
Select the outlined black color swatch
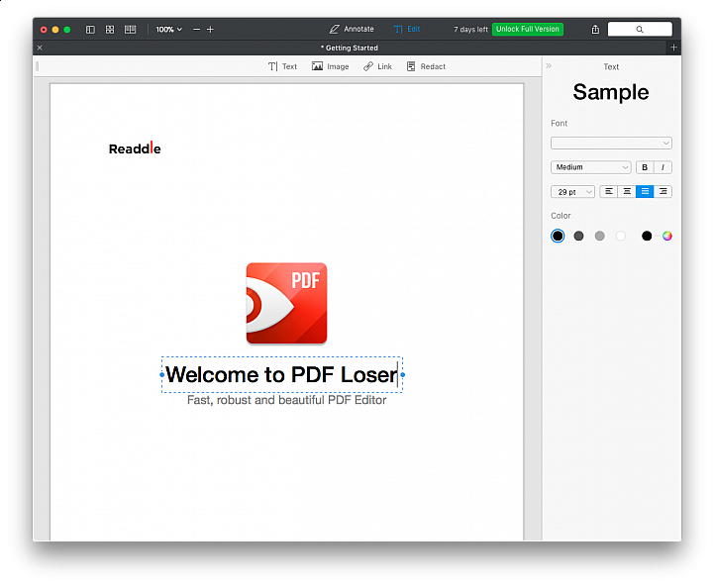click(x=558, y=236)
